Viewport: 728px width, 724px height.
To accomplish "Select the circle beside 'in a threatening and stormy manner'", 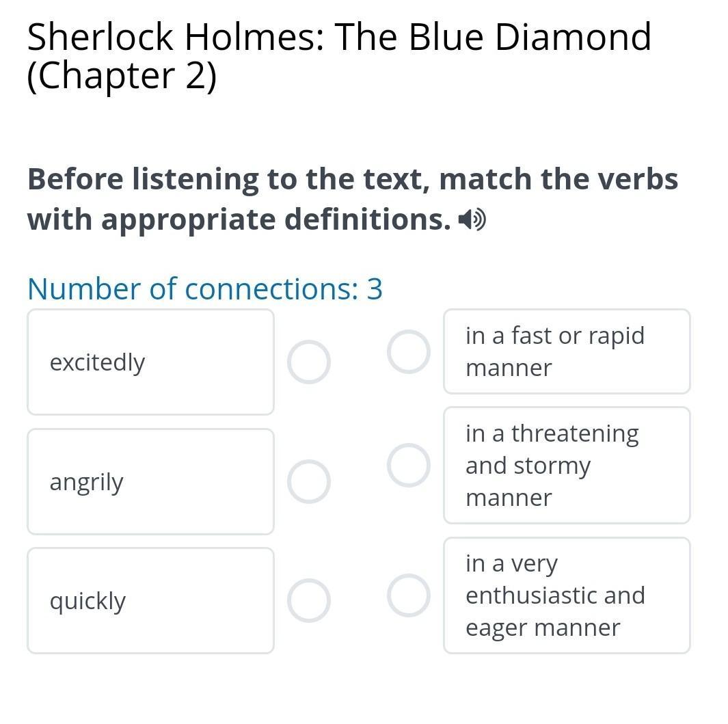I will click(x=408, y=465).
